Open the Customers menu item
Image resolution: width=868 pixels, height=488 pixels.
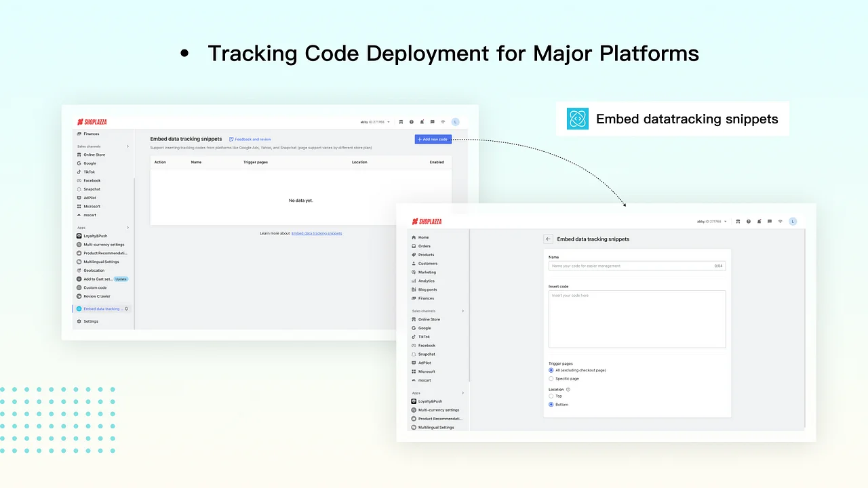tap(427, 264)
